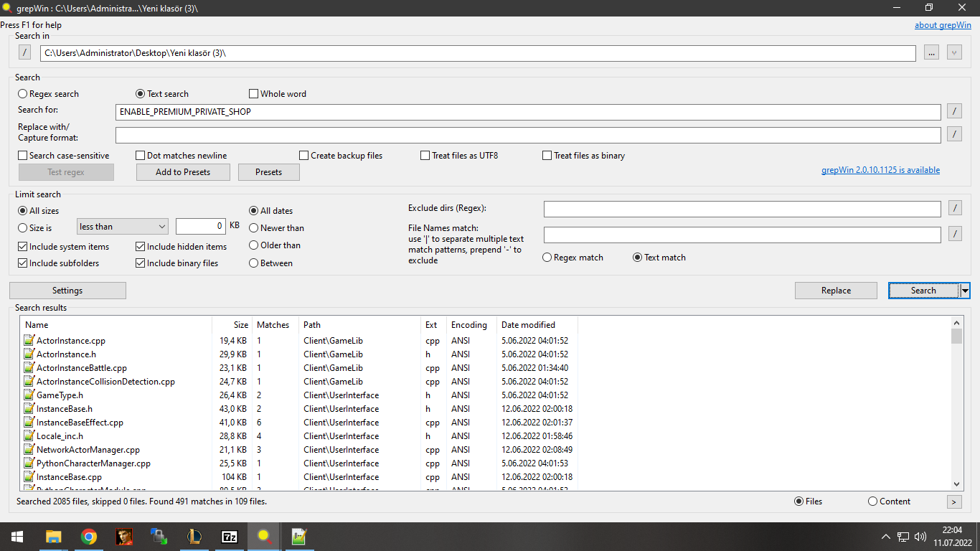
Task: Open the folder browse button with three dots
Action: tap(931, 52)
